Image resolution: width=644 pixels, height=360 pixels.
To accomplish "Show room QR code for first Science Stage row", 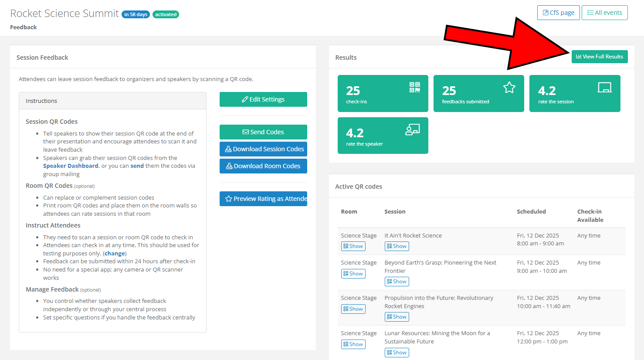I will (x=353, y=246).
